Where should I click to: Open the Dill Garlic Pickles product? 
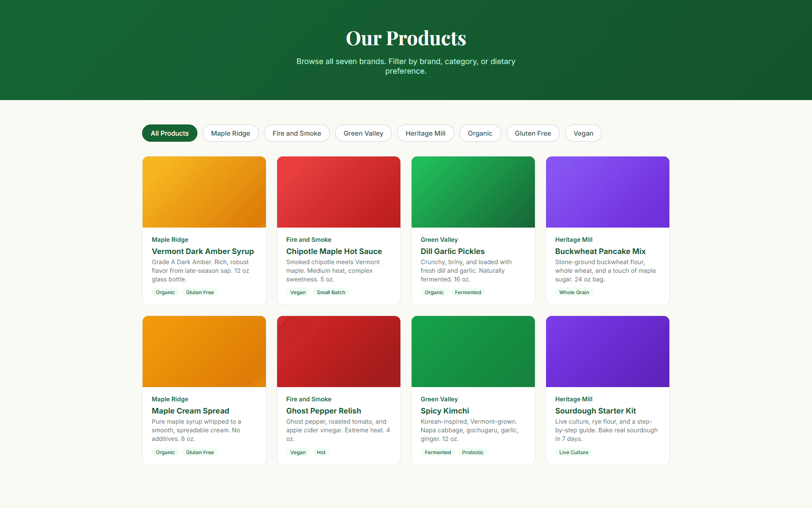click(452, 251)
